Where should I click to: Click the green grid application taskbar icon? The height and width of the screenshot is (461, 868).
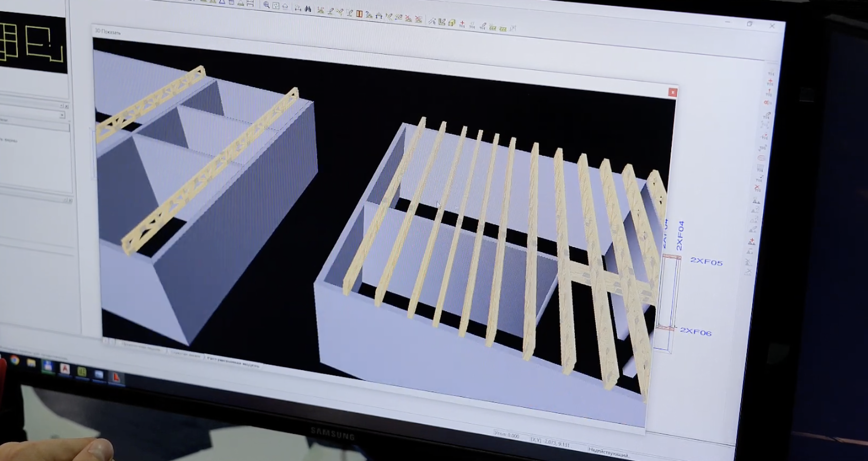(x=82, y=372)
